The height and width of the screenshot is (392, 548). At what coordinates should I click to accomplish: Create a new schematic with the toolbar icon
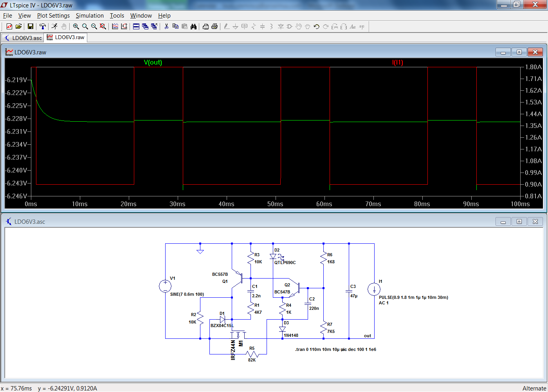tap(9, 27)
